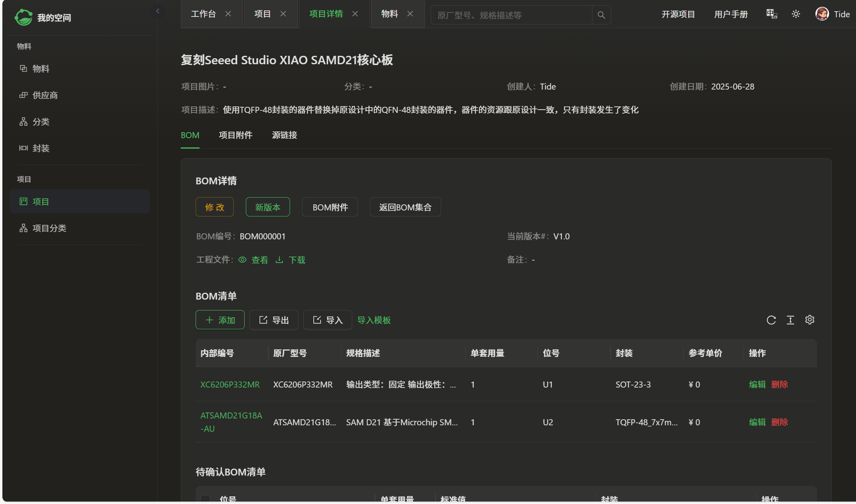Click the search magnifier icon
856x504 pixels.
click(x=601, y=15)
